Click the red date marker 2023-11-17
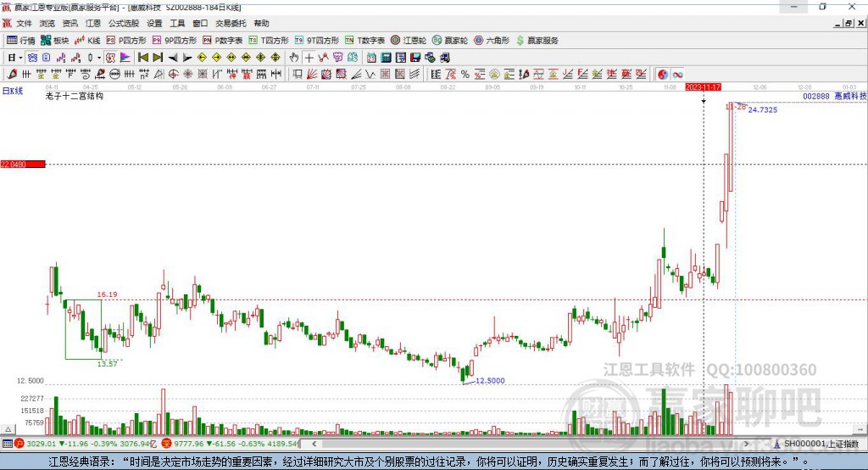The height and width of the screenshot is (470, 868). (703, 87)
